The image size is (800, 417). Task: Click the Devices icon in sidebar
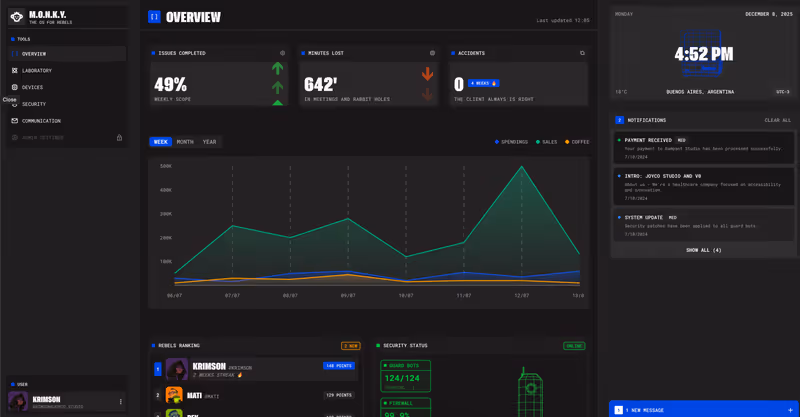click(15, 87)
